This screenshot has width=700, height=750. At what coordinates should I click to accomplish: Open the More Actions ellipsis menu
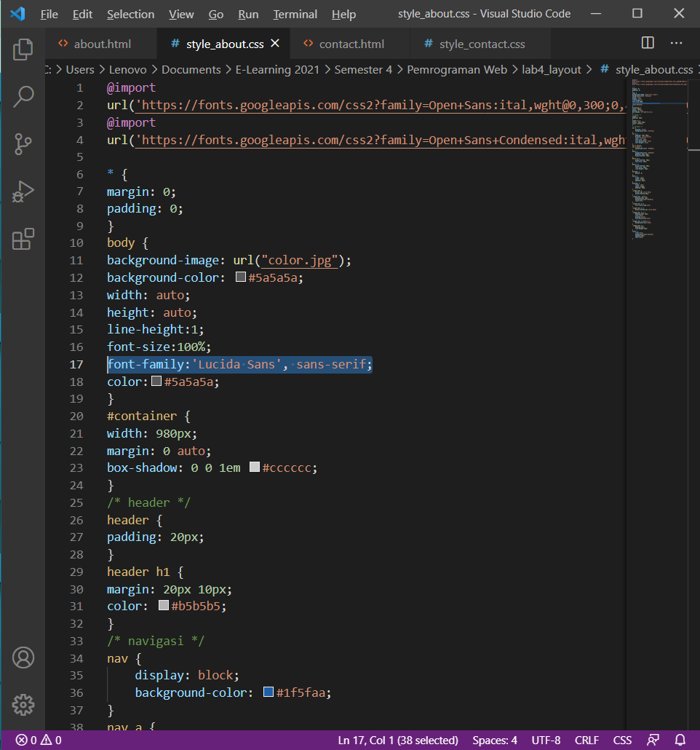[676, 43]
